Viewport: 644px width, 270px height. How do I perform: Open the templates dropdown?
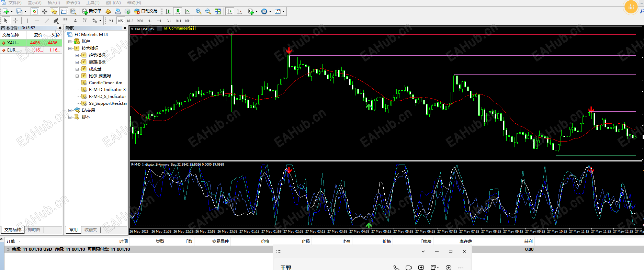(283, 11)
